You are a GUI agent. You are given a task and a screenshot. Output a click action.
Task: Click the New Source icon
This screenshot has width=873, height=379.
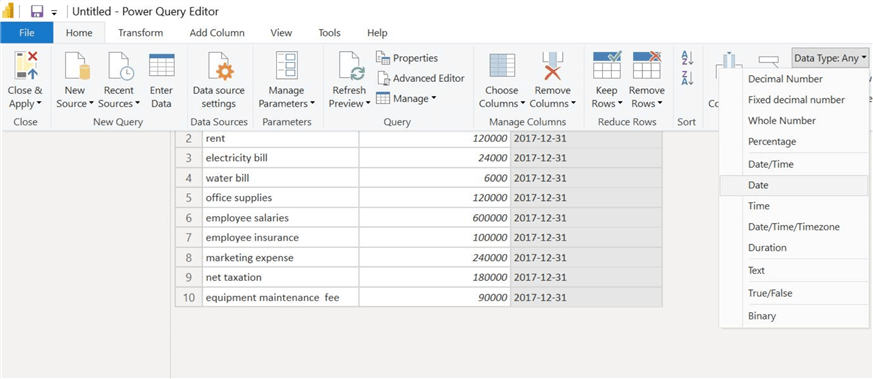tap(77, 66)
